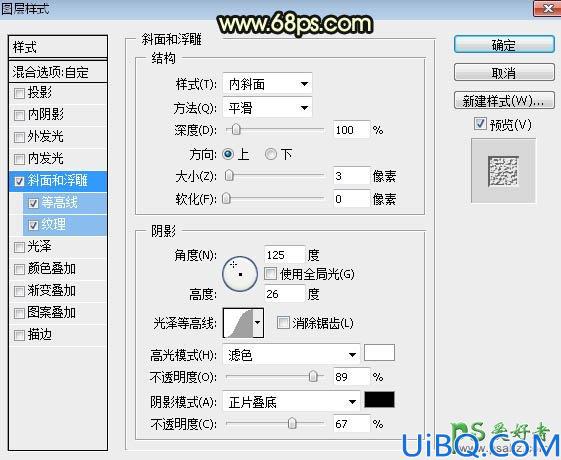561x460 pixels.
Task: Select 样式 header in styles list
Action: pyautogui.click(x=58, y=47)
